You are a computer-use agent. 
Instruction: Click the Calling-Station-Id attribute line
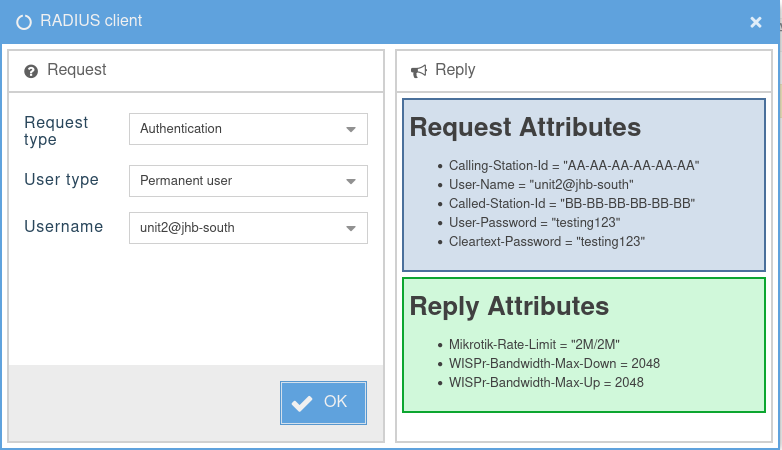(x=573, y=165)
